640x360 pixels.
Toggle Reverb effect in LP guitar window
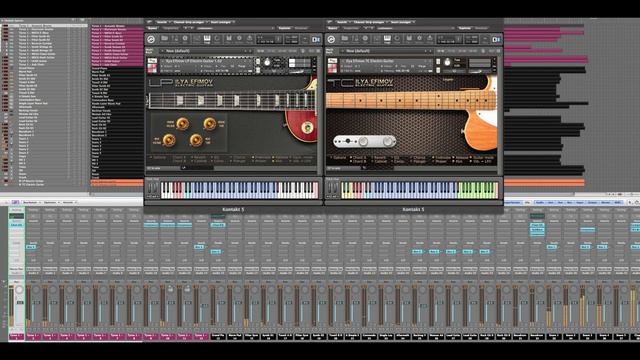coord(198,158)
